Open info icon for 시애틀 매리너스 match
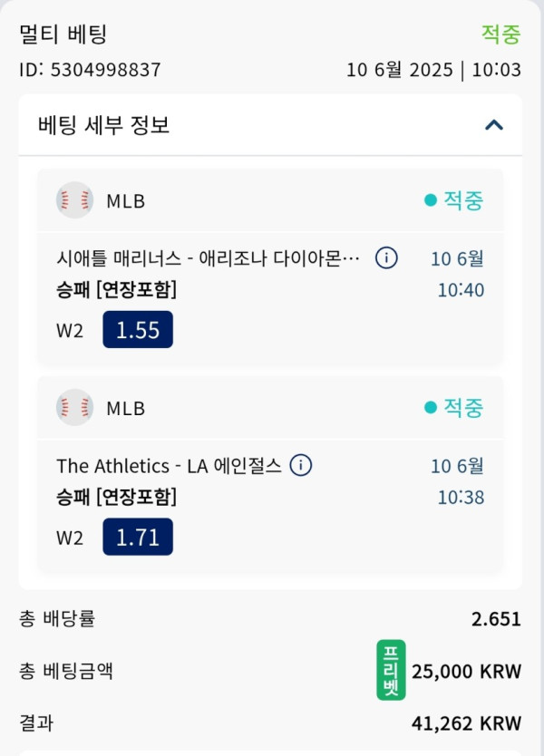 (386, 258)
